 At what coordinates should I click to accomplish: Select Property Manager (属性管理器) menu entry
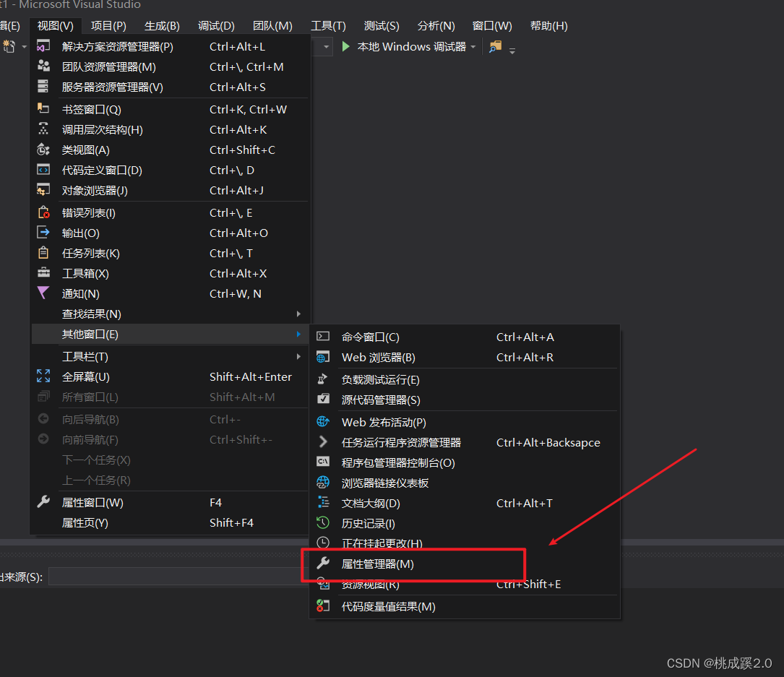click(x=465, y=564)
